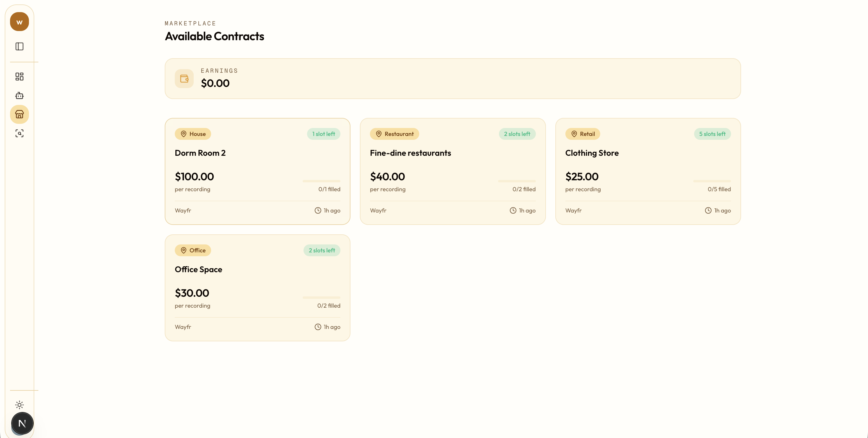868x438 pixels.
Task: Click the earnings wallet icon
Action: pos(184,79)
